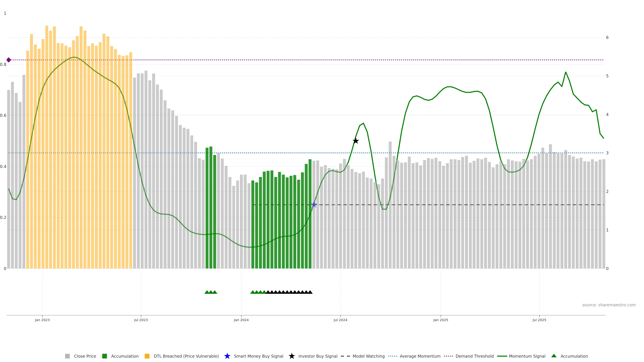This screenshot has height=362, width=644.
Task: Click Smart Money Buy Signal legend star
Action: point(227,356)
